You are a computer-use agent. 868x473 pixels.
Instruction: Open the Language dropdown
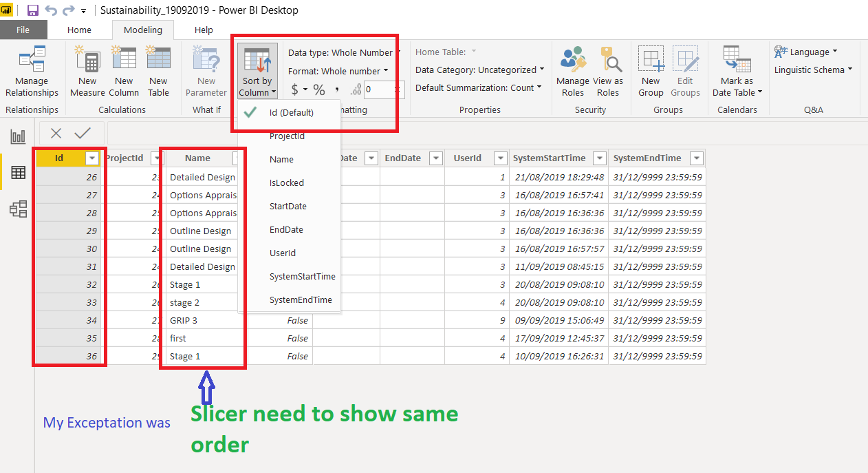pos(806,52)
